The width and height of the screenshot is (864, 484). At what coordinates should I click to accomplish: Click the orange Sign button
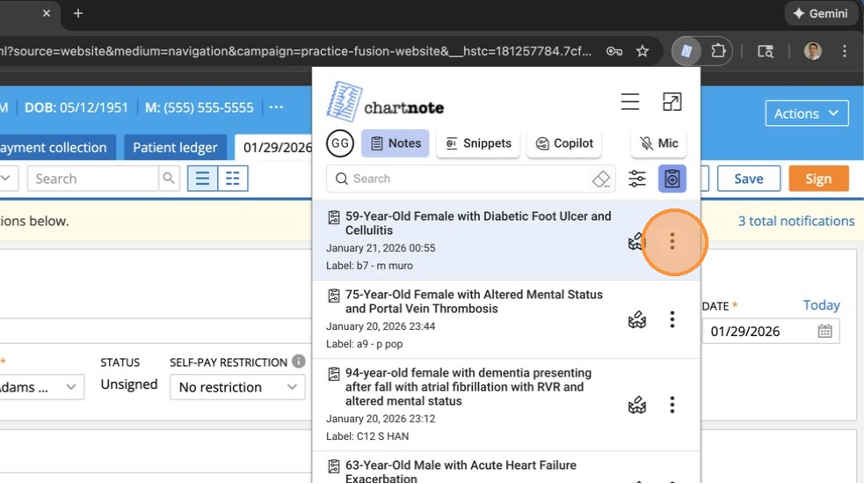pyautogui.click(x=818, y=179)
